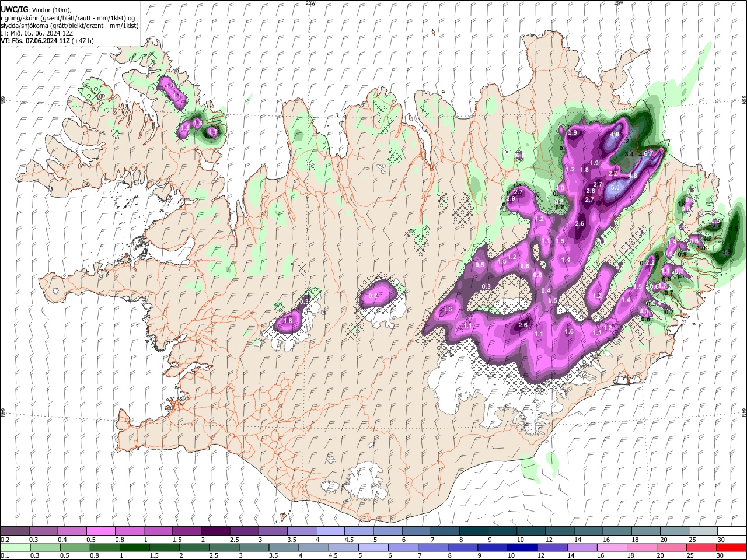This screenshot has height=560, width=747.
Task: Click the 15W longitude label
Action: click(618, 3)
